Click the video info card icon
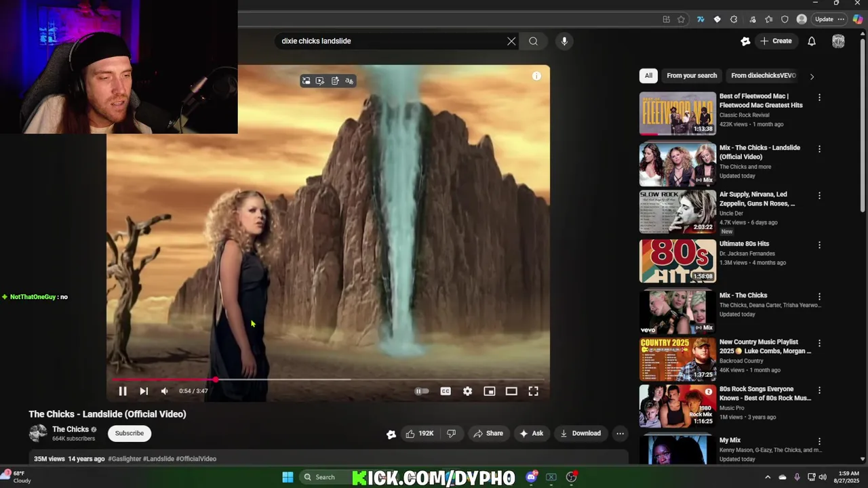Image resolution: width=868 pixels, height=488 pixels. coord(536,76)
